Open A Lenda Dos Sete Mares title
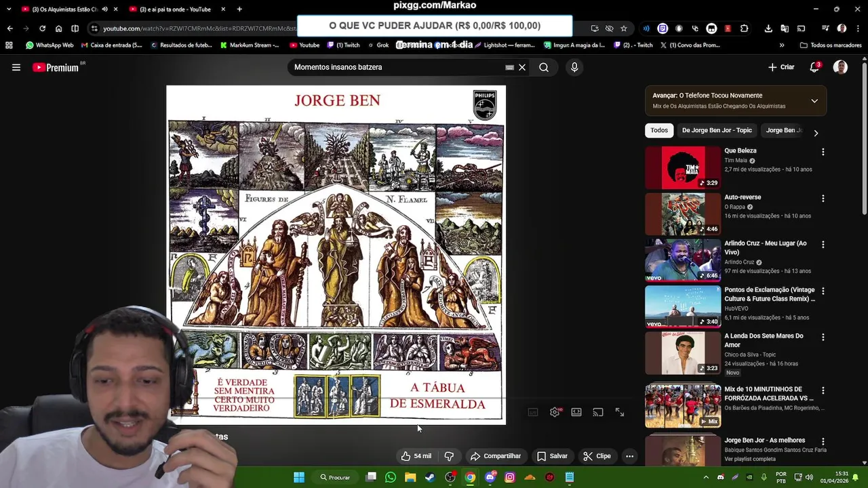This screenshot has height=488, width=868. pos(764,340)
